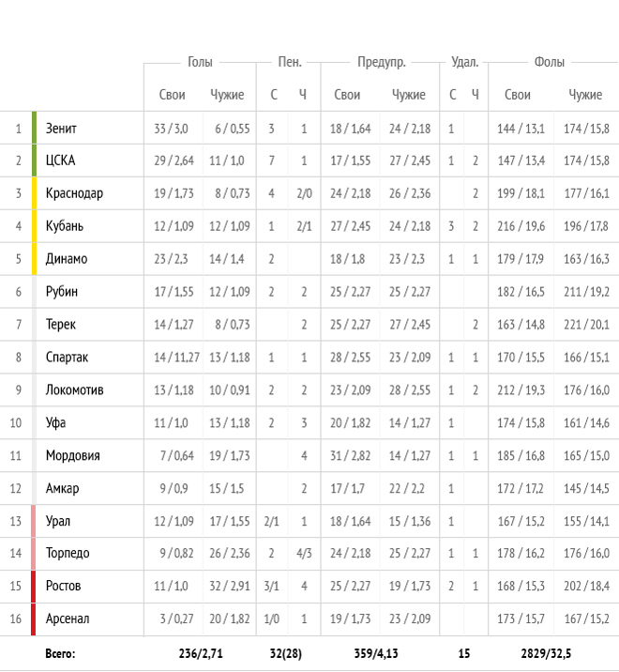Click the Голы column group header

point(200,62)
